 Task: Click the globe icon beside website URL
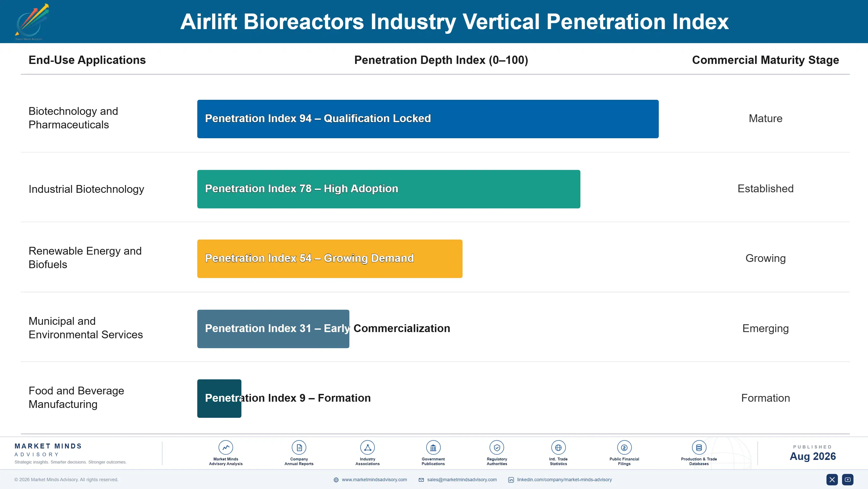pos(336,480)
